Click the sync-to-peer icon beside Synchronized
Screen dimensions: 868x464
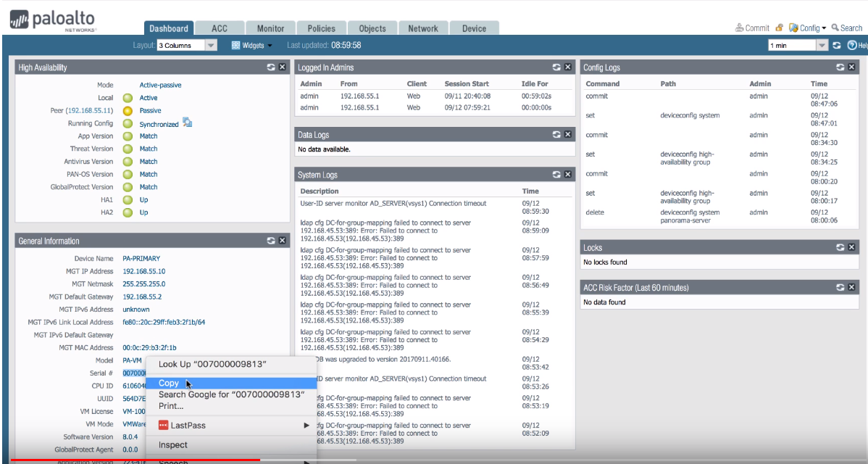click(187, 123)
